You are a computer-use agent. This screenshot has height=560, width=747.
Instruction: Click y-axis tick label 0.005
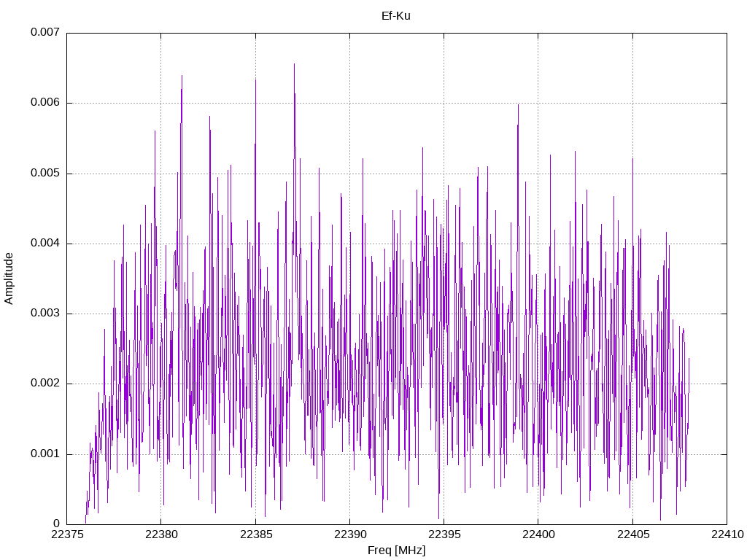tap(45, 173)
